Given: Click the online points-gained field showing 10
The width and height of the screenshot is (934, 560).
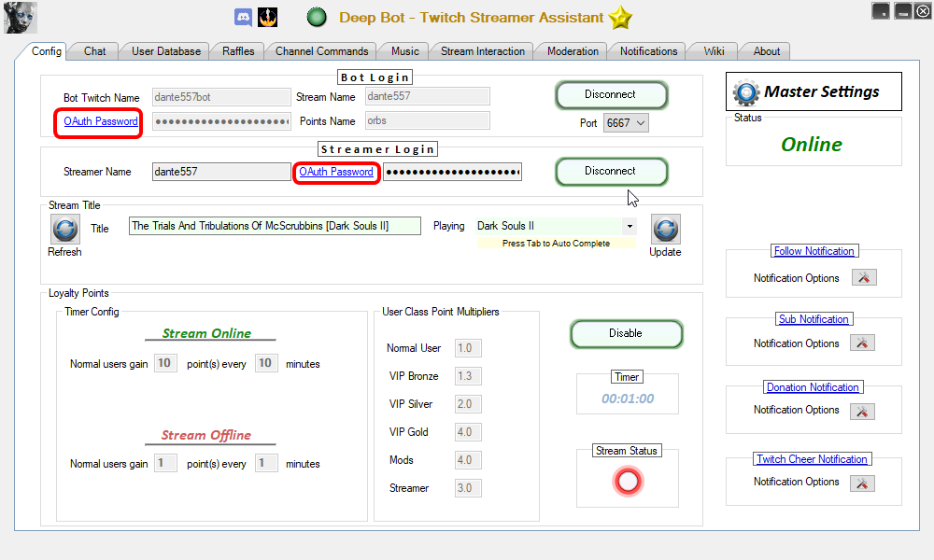Looking at the screenshot, I should click(165, 363).
